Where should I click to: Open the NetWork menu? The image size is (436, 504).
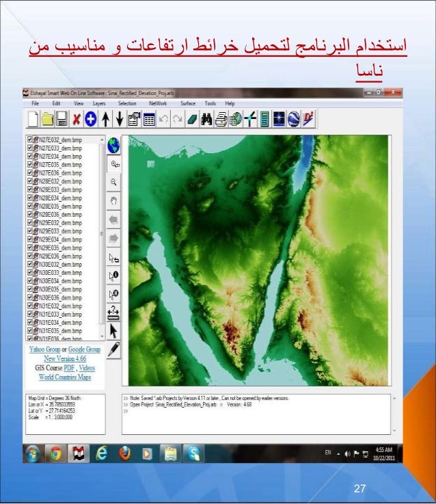[x=158, y=103]
